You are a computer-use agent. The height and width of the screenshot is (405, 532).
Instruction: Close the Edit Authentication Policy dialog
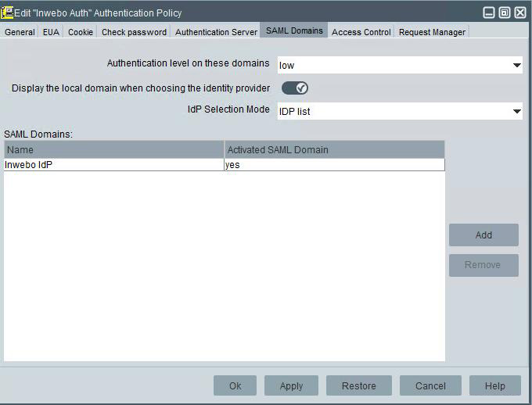coord(520,13)
